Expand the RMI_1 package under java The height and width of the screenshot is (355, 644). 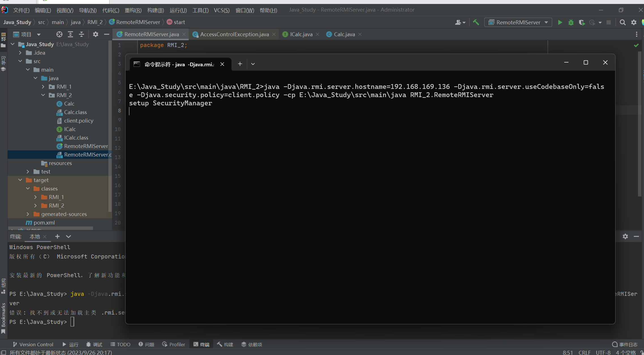[x=43, y=87]
